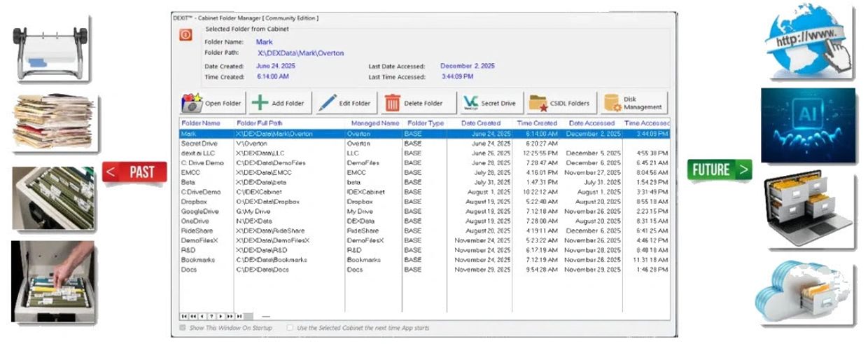Image resolution: width=868 pixels, height=344 pixels.
Task: Toggle Show This Window On Startup checkbox
Action: point(183,328)
